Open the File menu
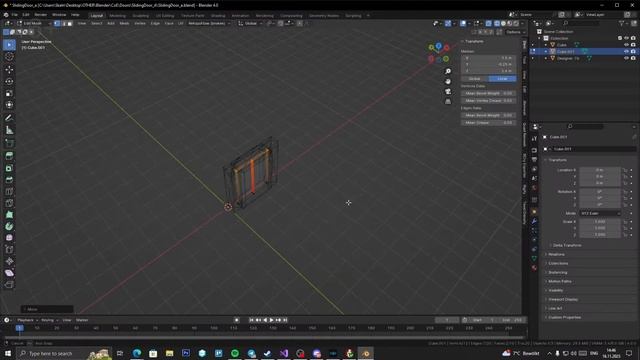The width and height of the screenshot is (640, 360). point(15,15)
